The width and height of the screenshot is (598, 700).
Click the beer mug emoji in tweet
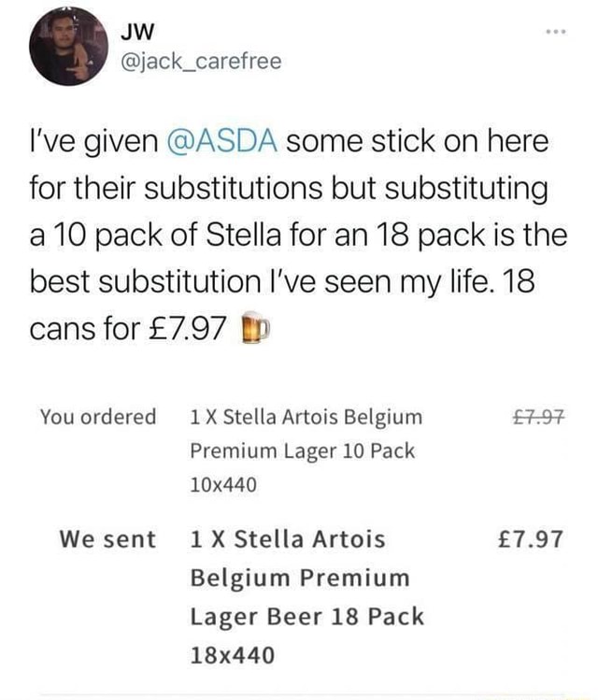tap(256, 331)
